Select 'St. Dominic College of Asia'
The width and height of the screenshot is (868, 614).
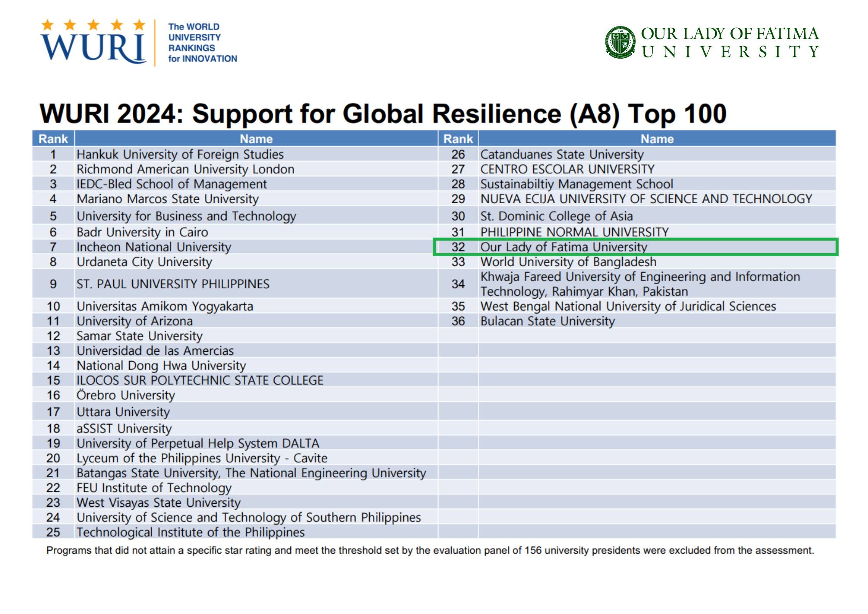(x=556, y=216)
